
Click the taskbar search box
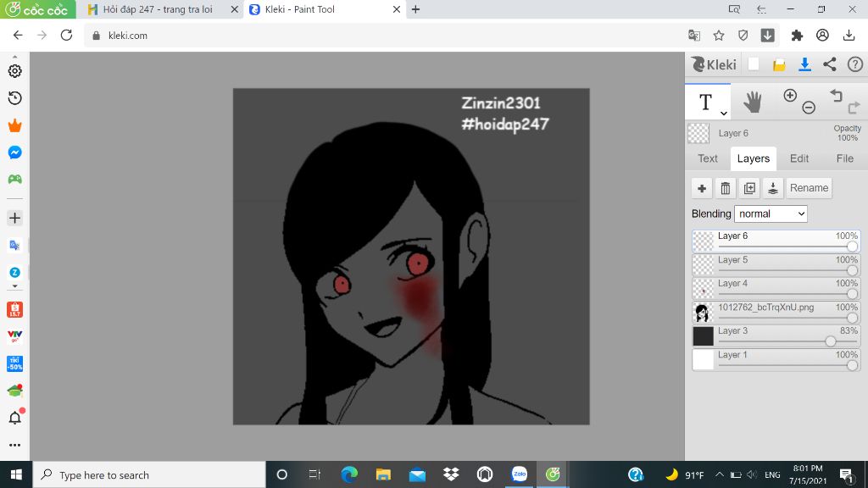(149, 474)
